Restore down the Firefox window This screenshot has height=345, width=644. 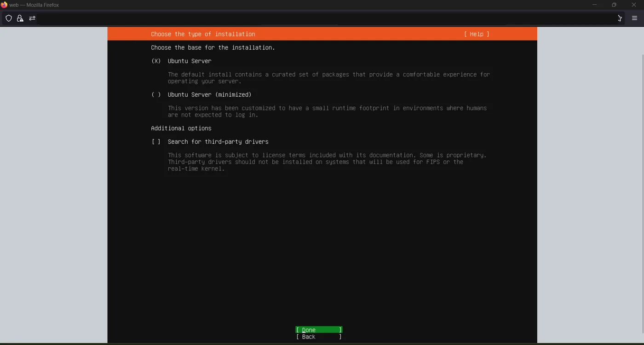click(x=614, y=5)
